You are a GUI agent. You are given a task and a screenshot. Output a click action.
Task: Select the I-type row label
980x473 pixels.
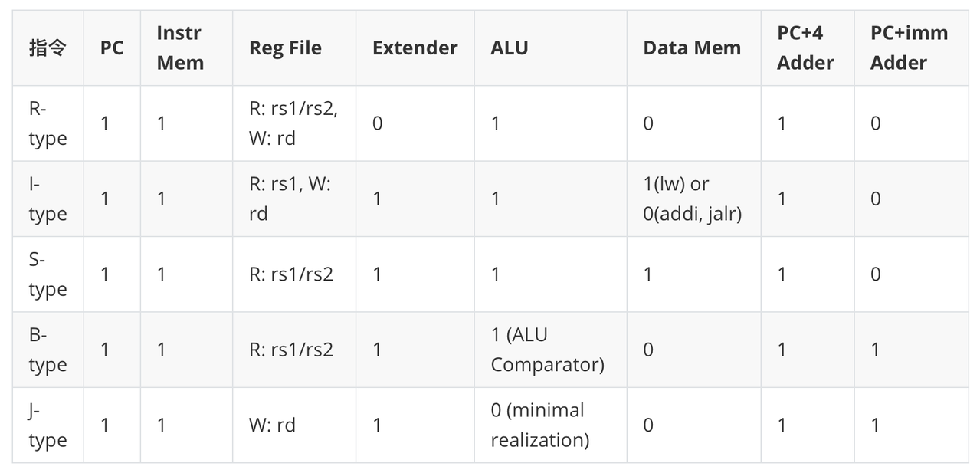48,199
